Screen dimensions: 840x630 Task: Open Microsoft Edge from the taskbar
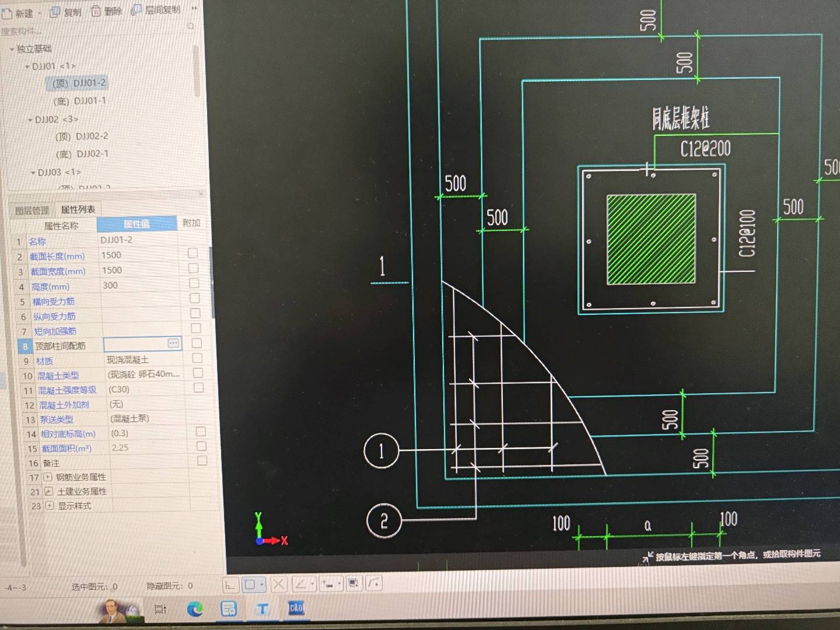[195, 609]
